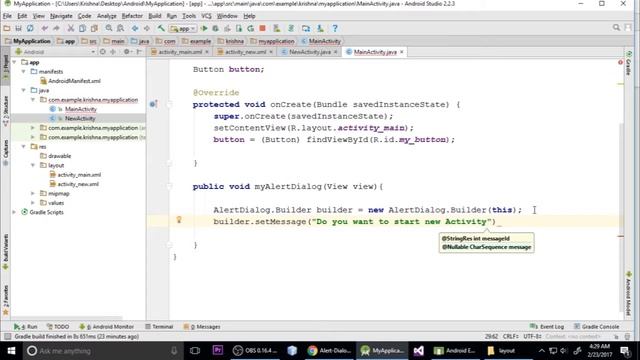Viewport: 640px width, 360px height.
Task: Open the TODO tool window
Action: [x=58, y=327]
